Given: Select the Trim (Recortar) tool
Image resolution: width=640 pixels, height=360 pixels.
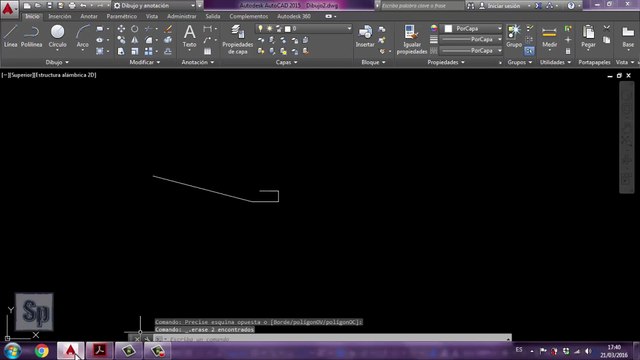Looking at the screenshot, I should [x=148, y=29].
